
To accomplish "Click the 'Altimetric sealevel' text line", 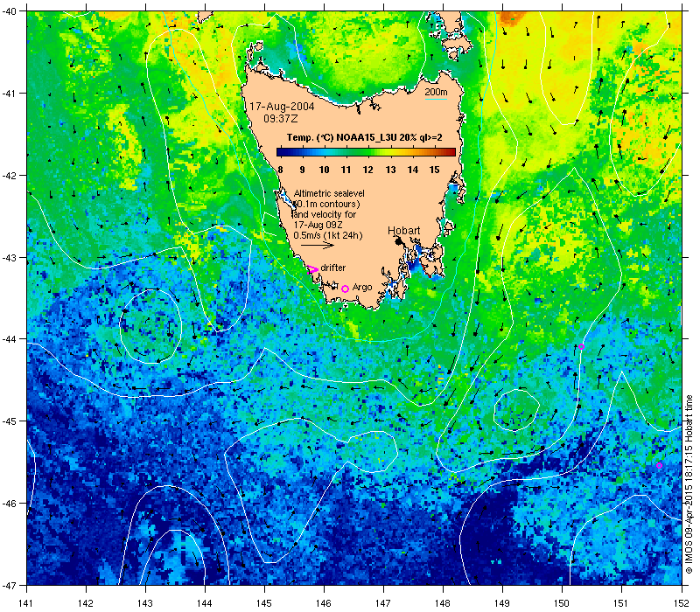I will tap(329, 193).
